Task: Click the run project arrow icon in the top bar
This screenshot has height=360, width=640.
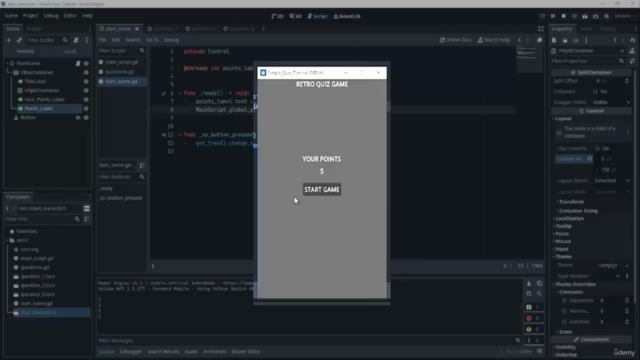Action: pos(542,16)
